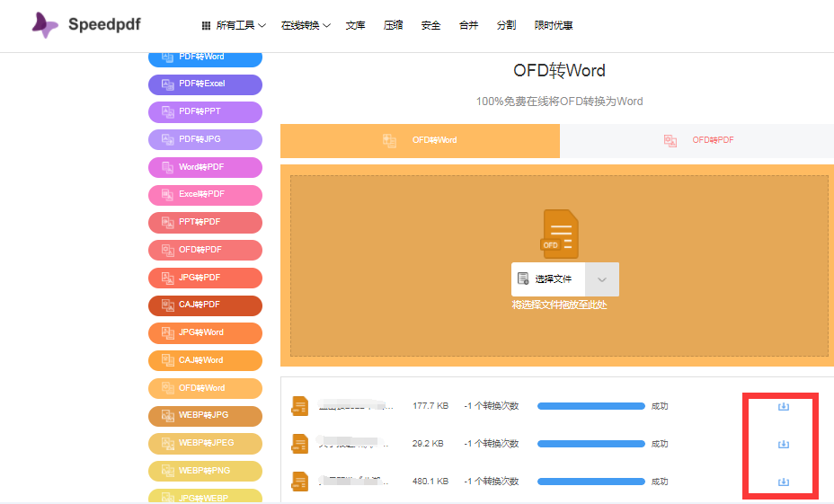Screen dimensions: 834x504
Task: Download the 29.2 KB converted file
Action: pyautogui.click(x=784, y=445)
